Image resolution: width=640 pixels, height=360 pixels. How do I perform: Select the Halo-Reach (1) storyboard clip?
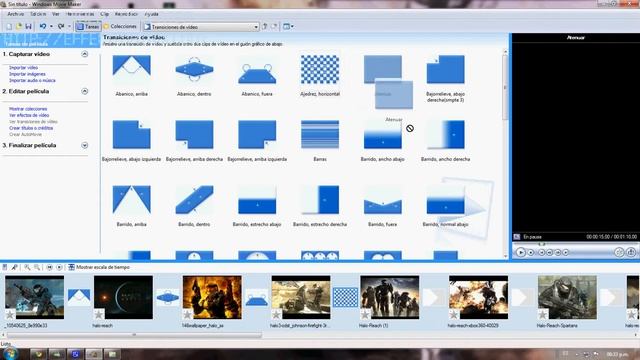(x=390, y=297)
